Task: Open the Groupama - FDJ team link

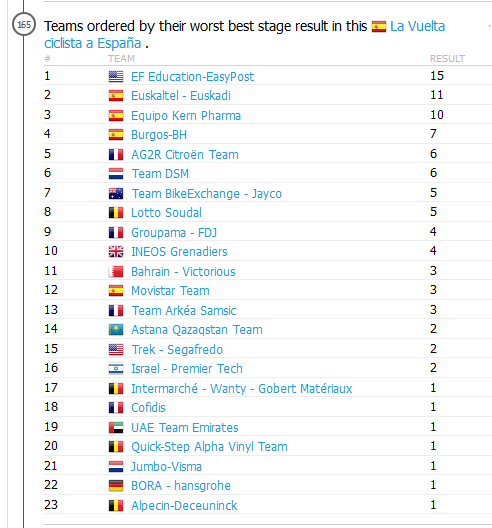Action: [174, 232]
